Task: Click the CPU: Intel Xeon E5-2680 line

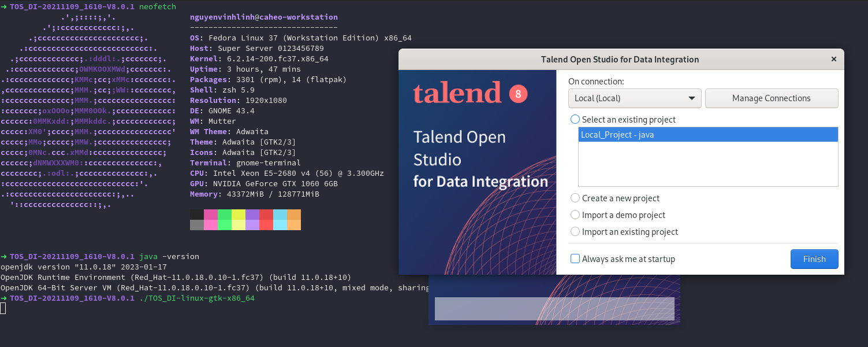Action: point(287,173)
